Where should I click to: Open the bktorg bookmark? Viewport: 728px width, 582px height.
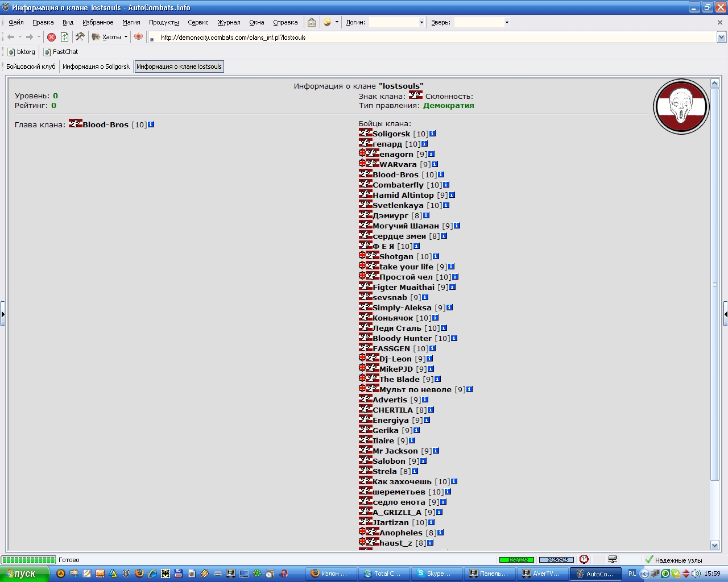(22, 52)
